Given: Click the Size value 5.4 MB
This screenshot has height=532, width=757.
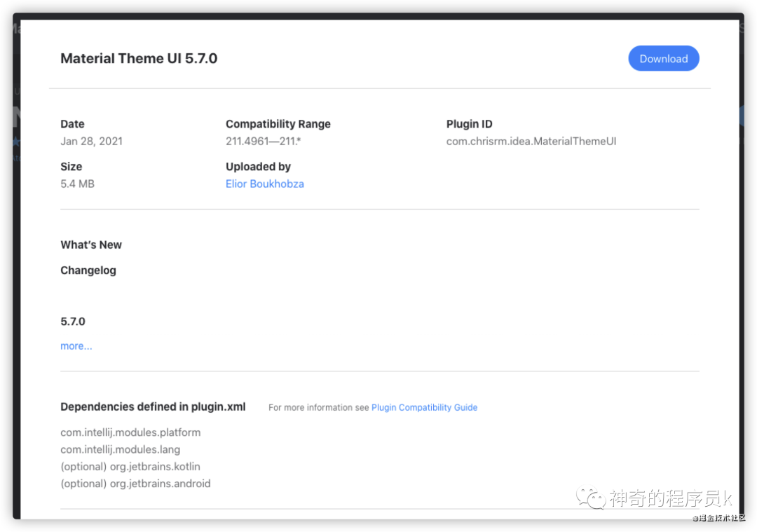Looking at the screenshot, I should point(77,184).
